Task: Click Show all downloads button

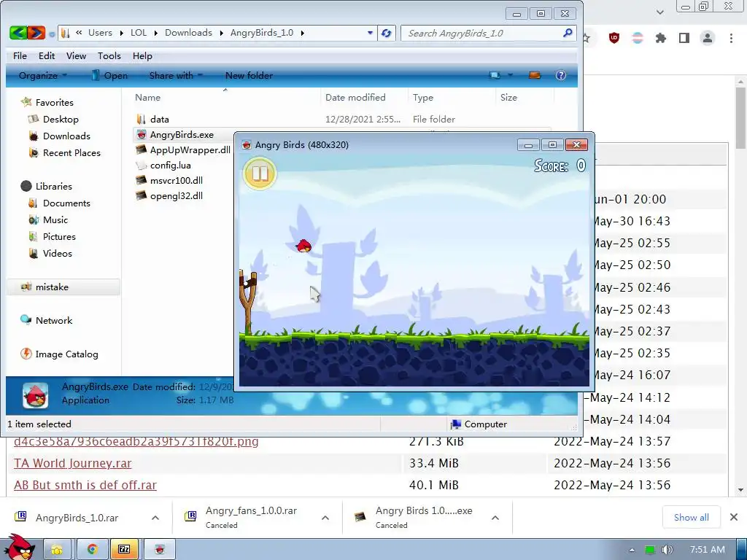Action: click(x=692, y=518)
